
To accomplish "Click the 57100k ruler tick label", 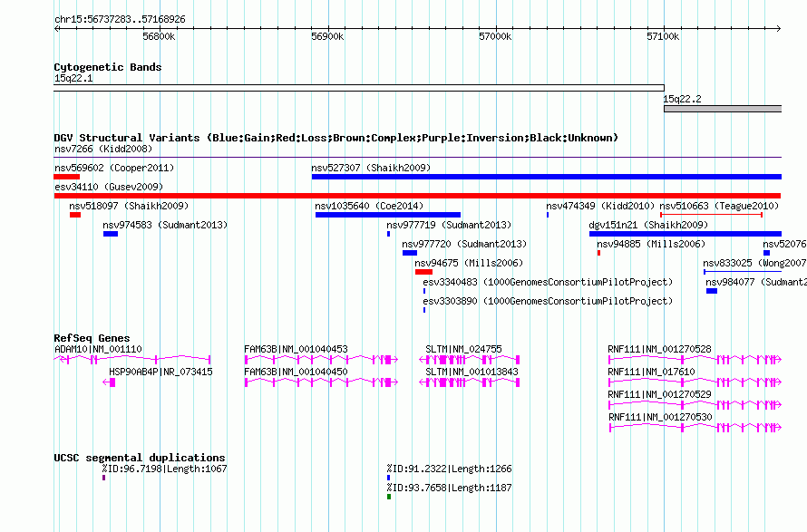I will [x=663, y=36].
